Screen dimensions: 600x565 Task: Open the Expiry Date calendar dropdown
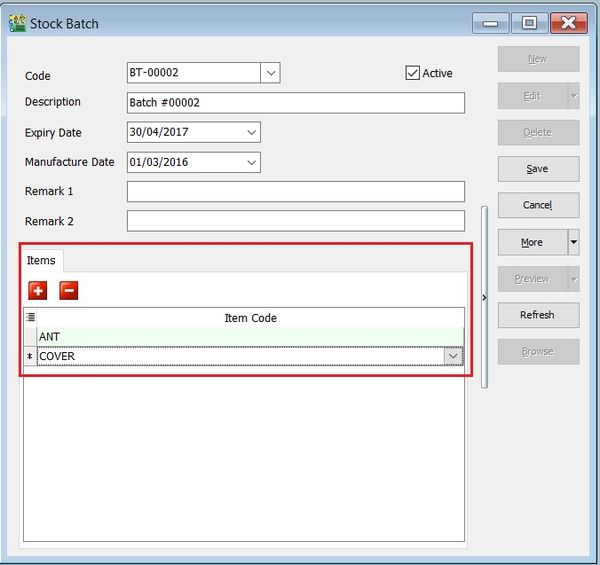click(x=250, y=132)
